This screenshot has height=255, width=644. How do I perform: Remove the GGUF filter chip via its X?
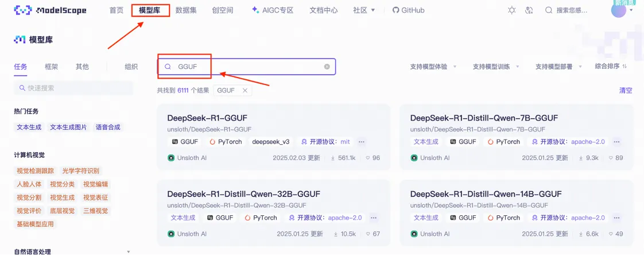[x=245, y=91]
